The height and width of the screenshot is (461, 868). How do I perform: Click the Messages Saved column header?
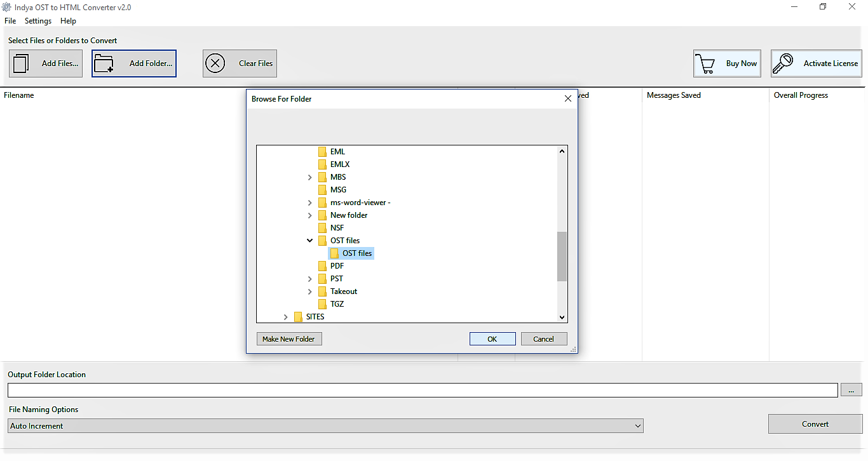674,95
